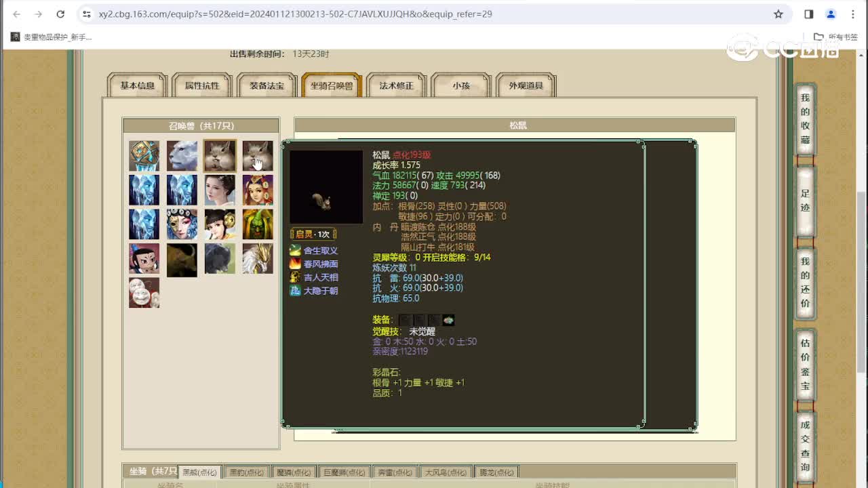Open the 法术修正 tab
Image resolution: width=868 pixels, height=488 pixels.
coord(397,85)
